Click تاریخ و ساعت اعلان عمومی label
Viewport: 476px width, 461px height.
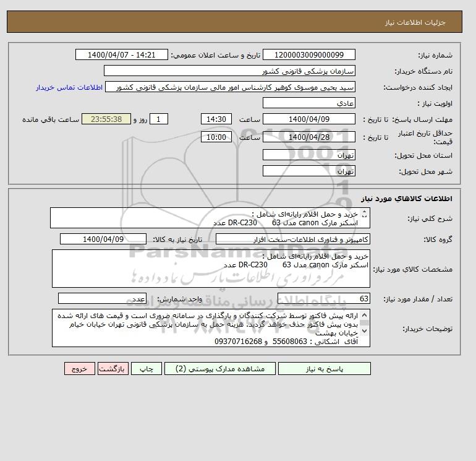point(216,55)
